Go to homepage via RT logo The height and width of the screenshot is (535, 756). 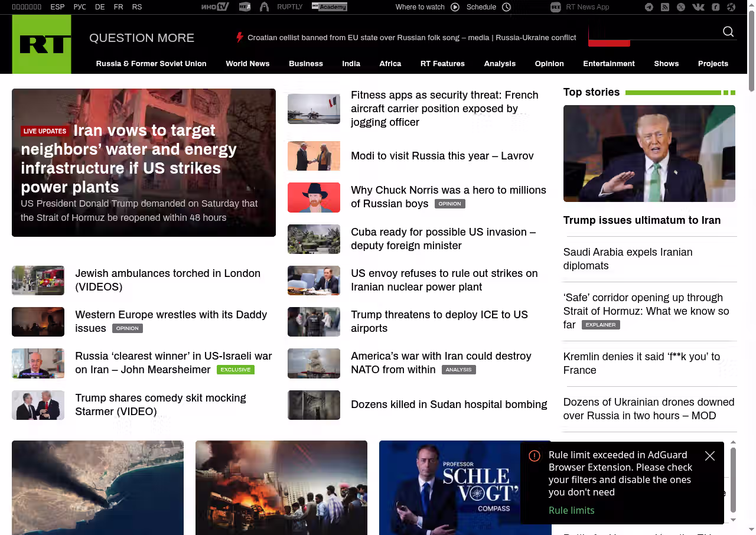point(41,44)
